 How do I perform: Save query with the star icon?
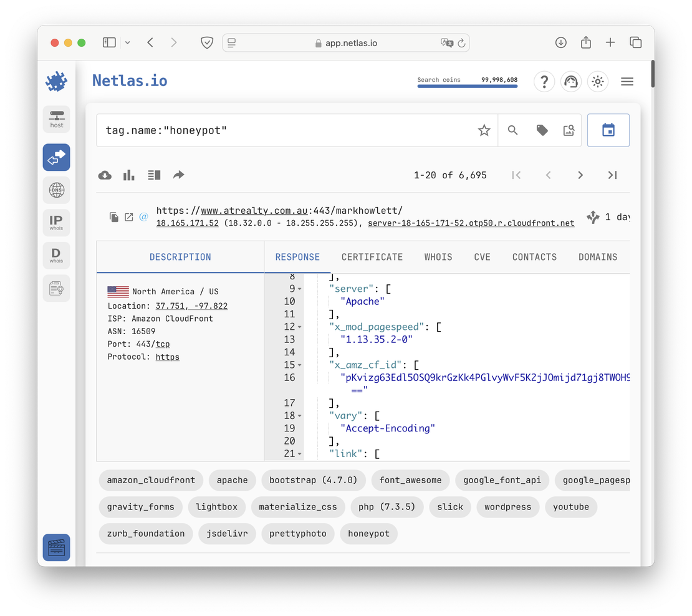pos(484,130)
